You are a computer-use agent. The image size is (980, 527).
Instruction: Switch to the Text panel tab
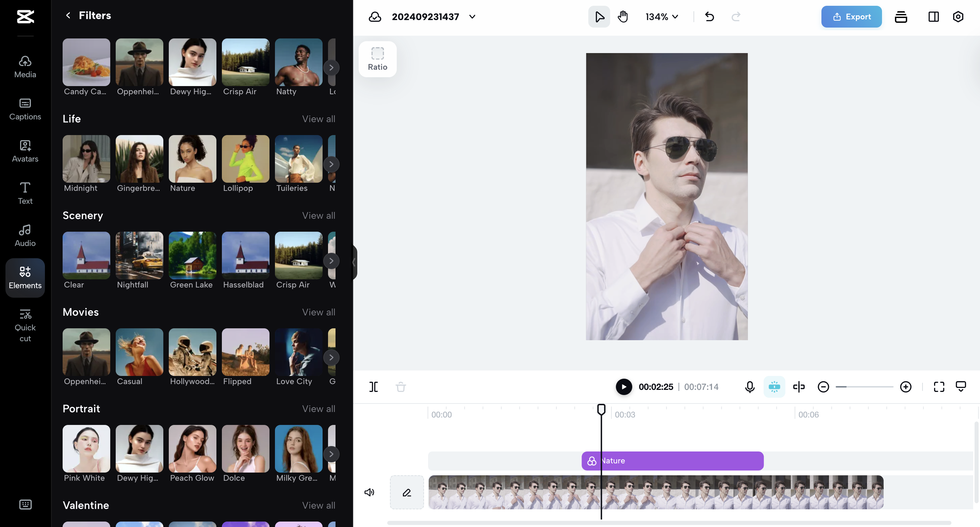[x=25, y=193]
